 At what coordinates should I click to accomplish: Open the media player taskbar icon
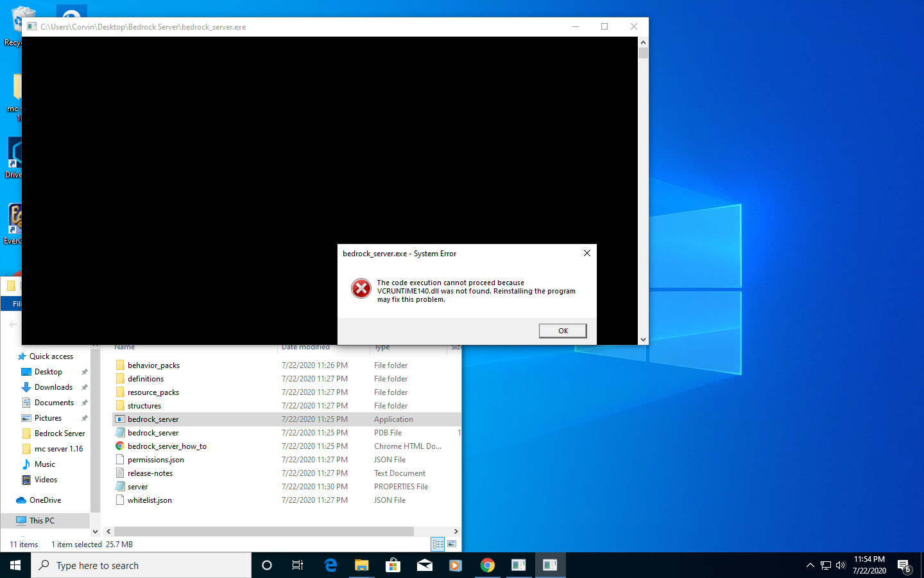click(456, 565)
